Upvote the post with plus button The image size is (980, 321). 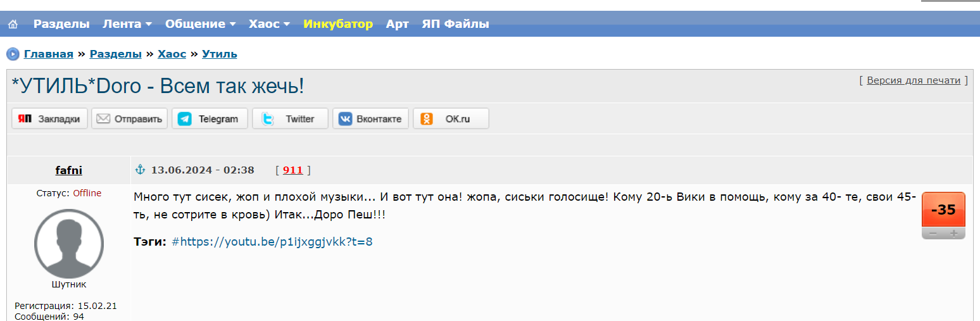954,234
